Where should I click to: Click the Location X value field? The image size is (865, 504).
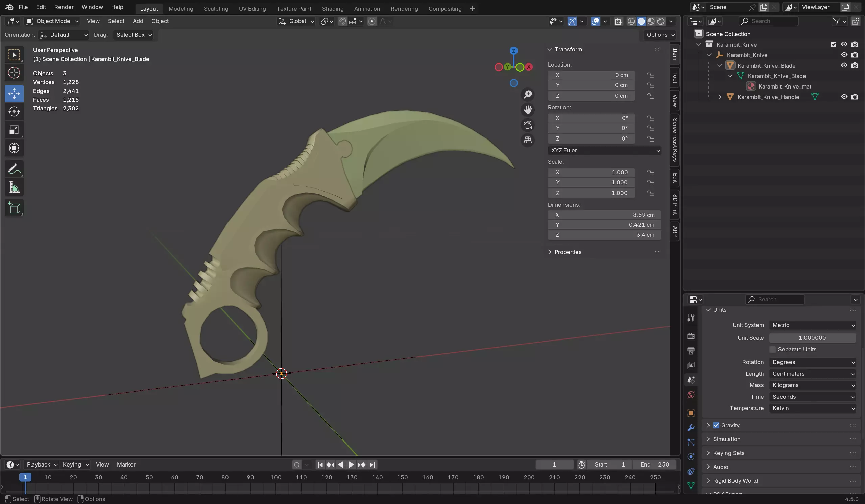(591, 75)
